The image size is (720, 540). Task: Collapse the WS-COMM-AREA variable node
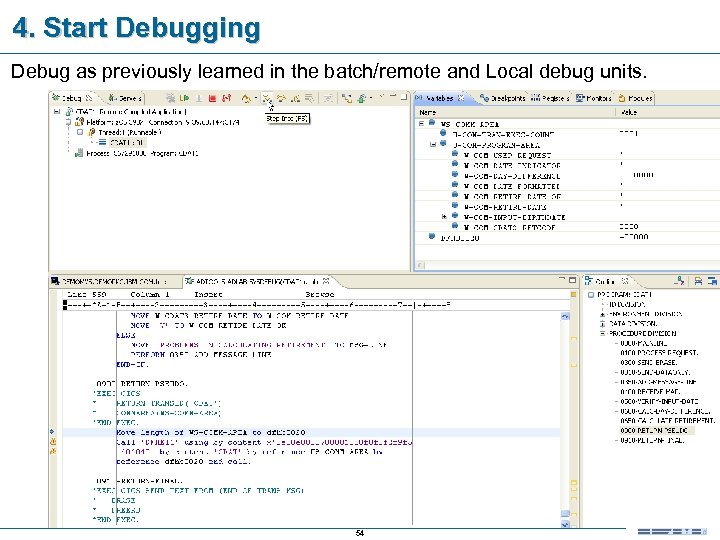point(422,123)
